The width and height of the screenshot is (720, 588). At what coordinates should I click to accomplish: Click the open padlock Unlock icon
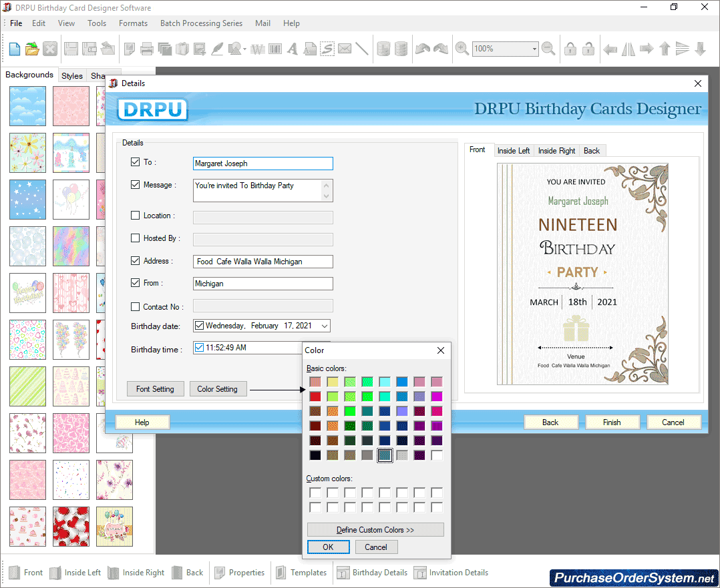pyautogui.click(x=588, y=49)
